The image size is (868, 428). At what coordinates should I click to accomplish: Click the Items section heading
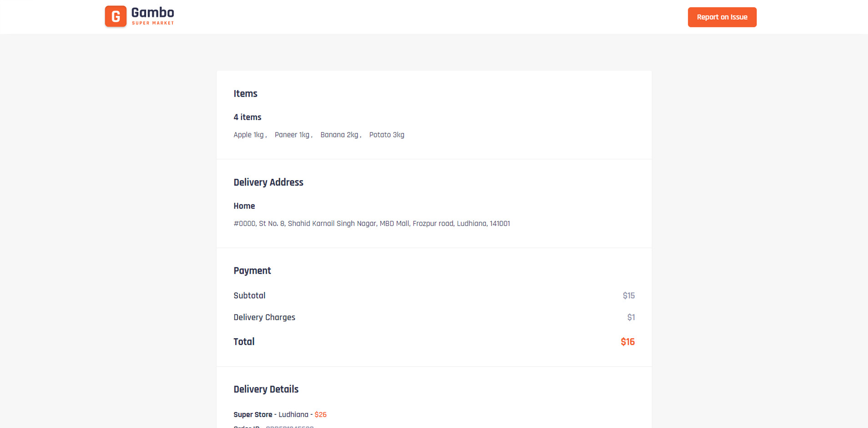tap(245, 94)
